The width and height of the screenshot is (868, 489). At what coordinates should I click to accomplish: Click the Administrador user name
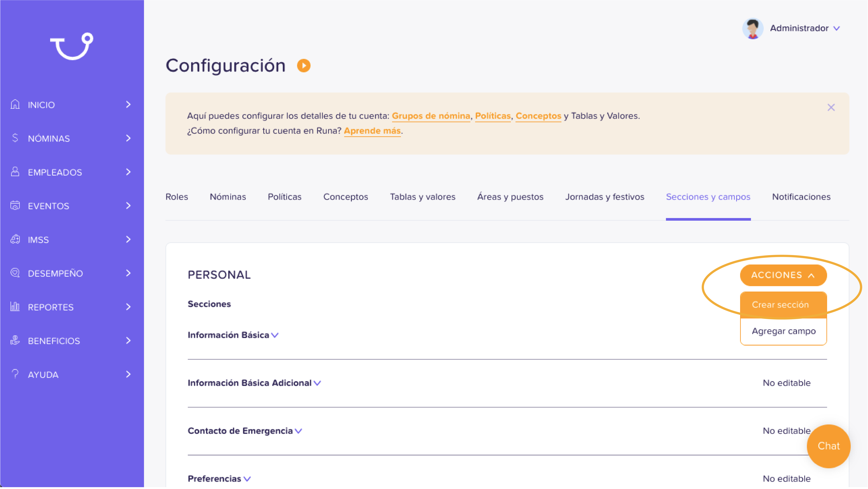[x=799, y=28]
